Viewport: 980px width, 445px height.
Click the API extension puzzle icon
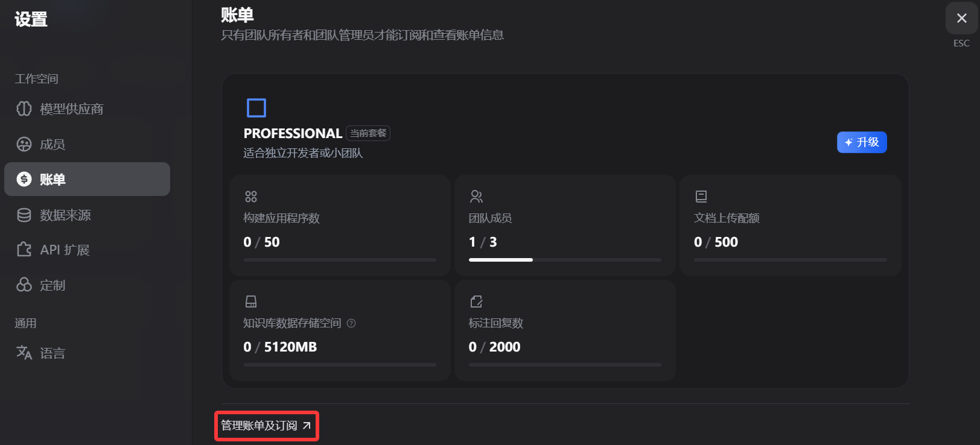(x=24, y=250)
